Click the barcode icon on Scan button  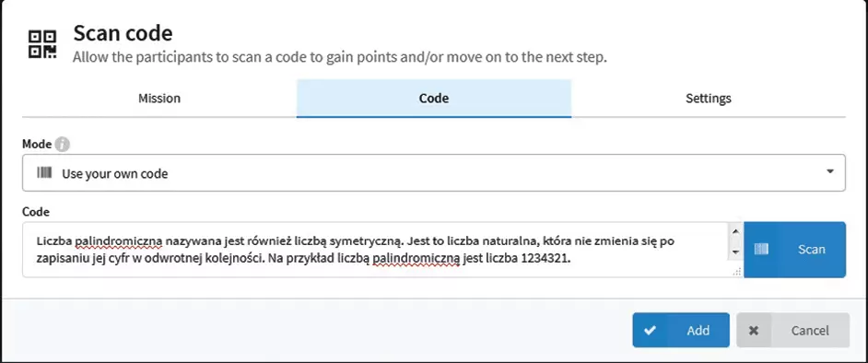click(762, 249)
